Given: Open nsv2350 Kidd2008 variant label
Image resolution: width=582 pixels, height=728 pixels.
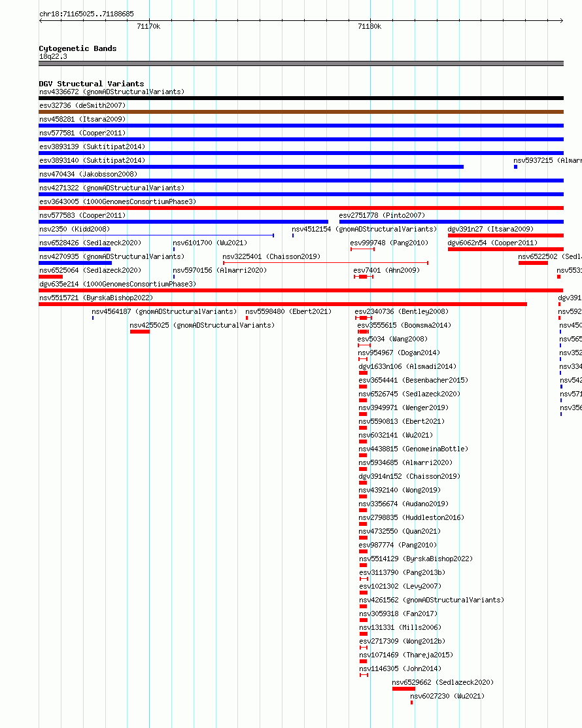Looking at the screenshot, I should coord(75,229).
